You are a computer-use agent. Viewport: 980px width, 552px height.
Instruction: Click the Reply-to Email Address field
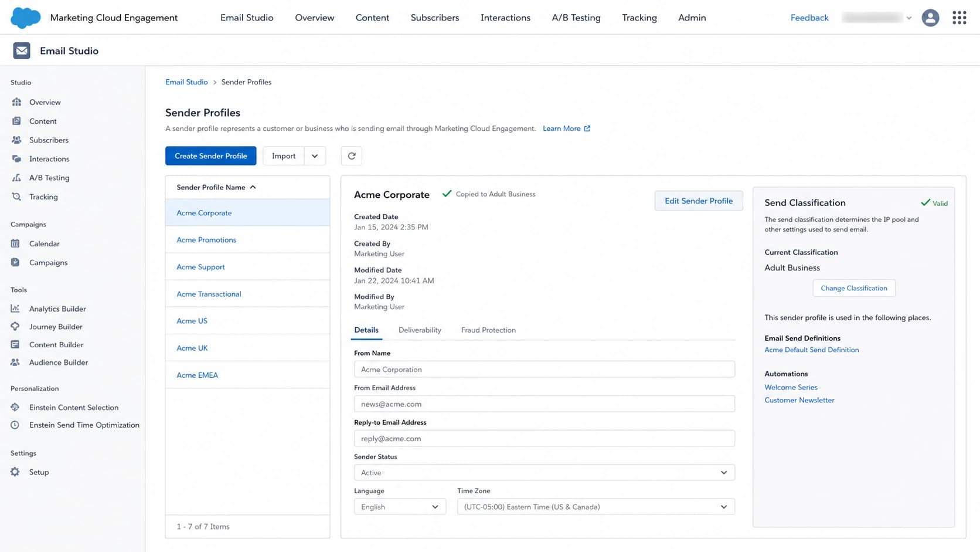coord(545,439)
